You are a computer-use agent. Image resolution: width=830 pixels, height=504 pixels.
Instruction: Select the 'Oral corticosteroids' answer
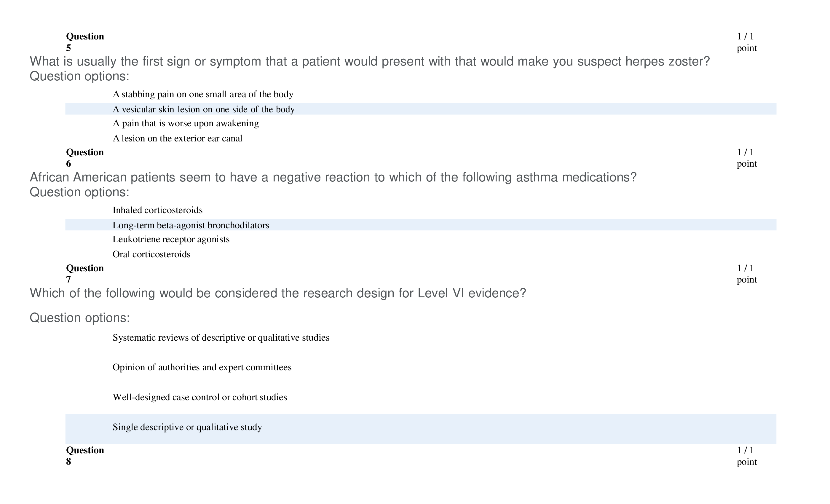coord(151,254)
